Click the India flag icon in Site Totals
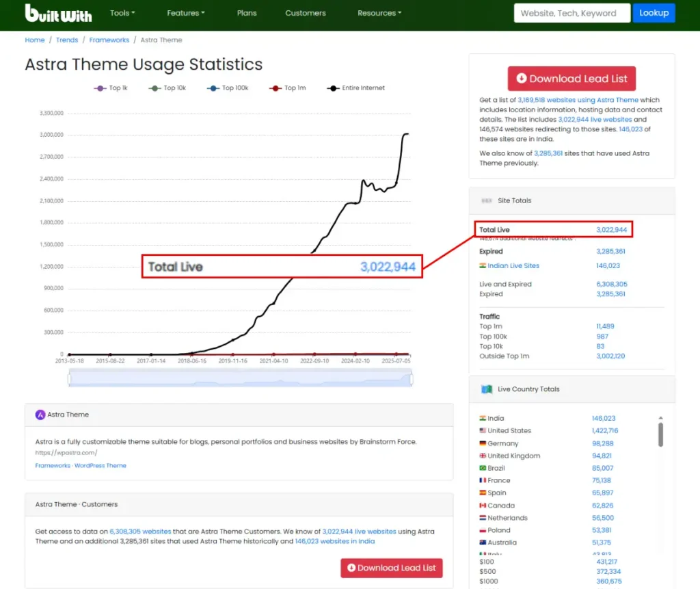Image resolution: width=700 pixels, height=589 pixels. click(483, 266)
